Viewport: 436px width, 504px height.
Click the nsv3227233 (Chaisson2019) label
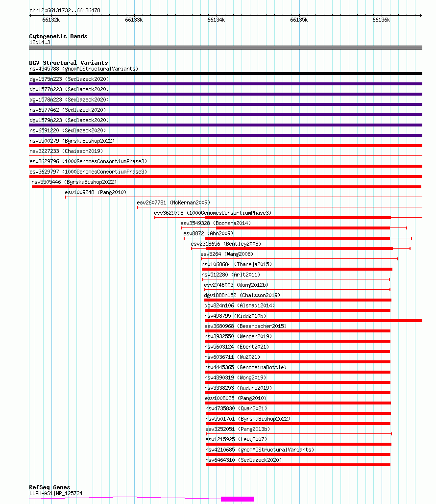(66, 151)
